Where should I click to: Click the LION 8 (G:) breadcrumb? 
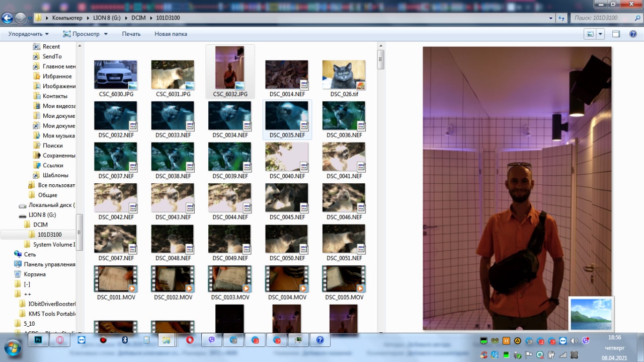(x=106, y=18)
